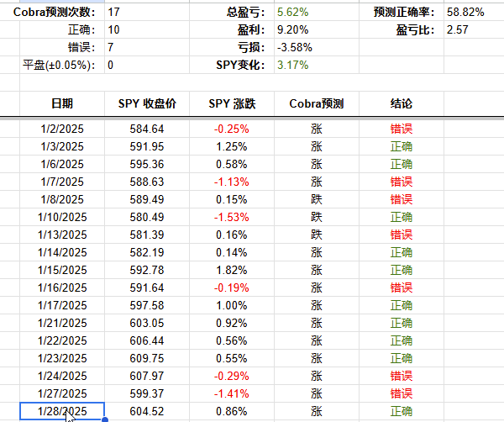Viewport: 504px width, 422px height.
Task: Select the -0.19% change cell
Action: click(x=232, y=287)
